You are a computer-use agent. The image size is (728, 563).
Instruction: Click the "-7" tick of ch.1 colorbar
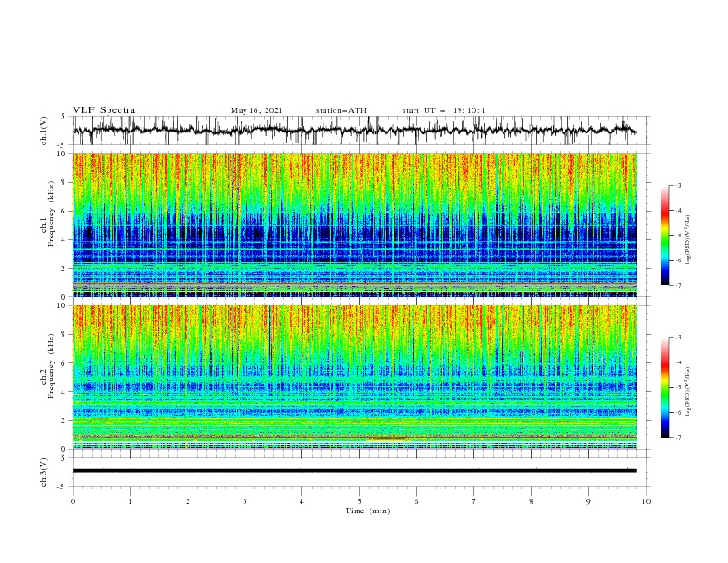coord(677,285)
